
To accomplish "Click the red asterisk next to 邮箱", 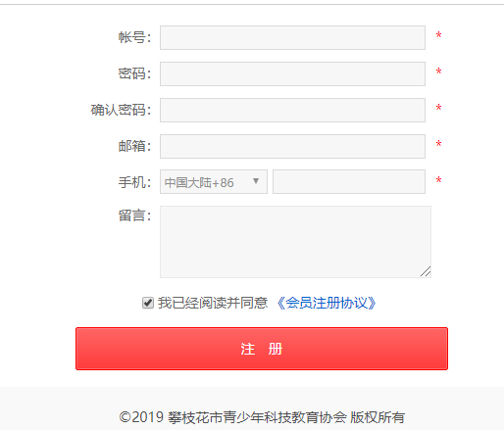I will coord(438,144).
